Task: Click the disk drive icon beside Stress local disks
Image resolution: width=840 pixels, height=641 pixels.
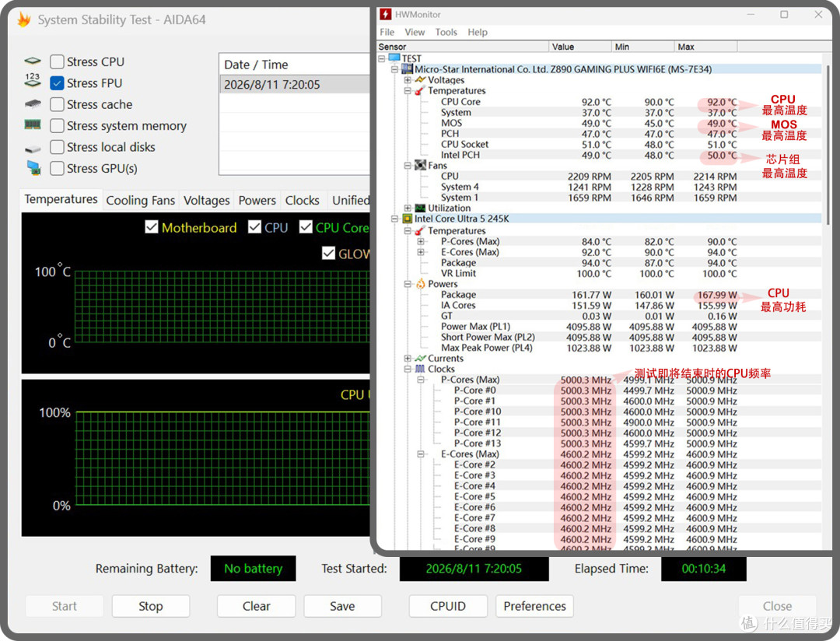Action: [33, 148]
